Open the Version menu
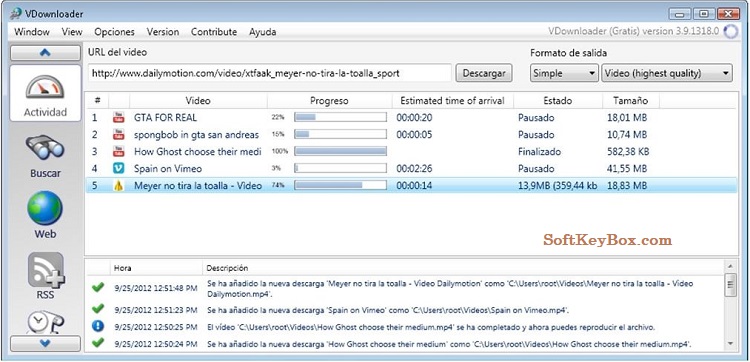This screenshot has width=750, height=362. 163,32
